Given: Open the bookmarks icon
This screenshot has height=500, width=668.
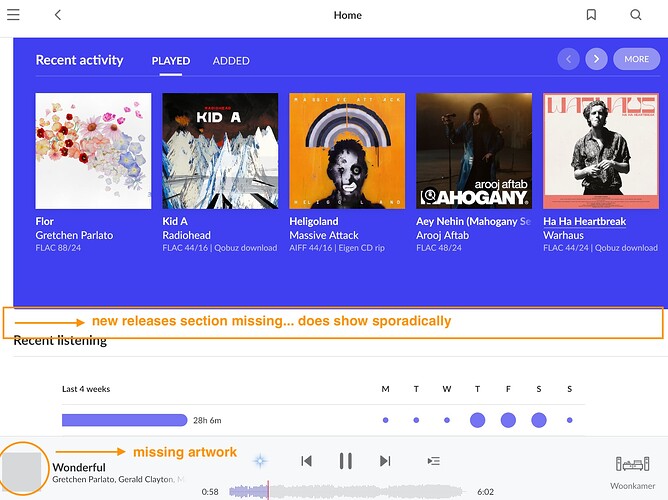Looking at the screenshot, I should click(x=591, y=15).
